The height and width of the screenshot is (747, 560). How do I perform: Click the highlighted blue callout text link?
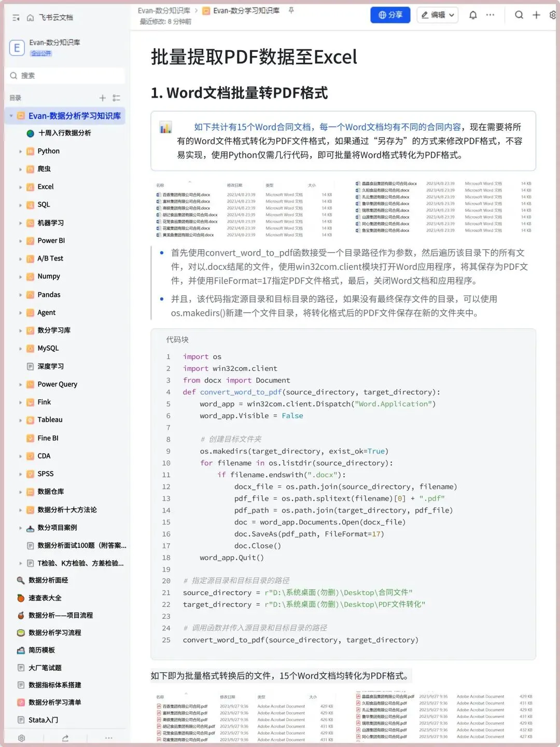(327, 127)
